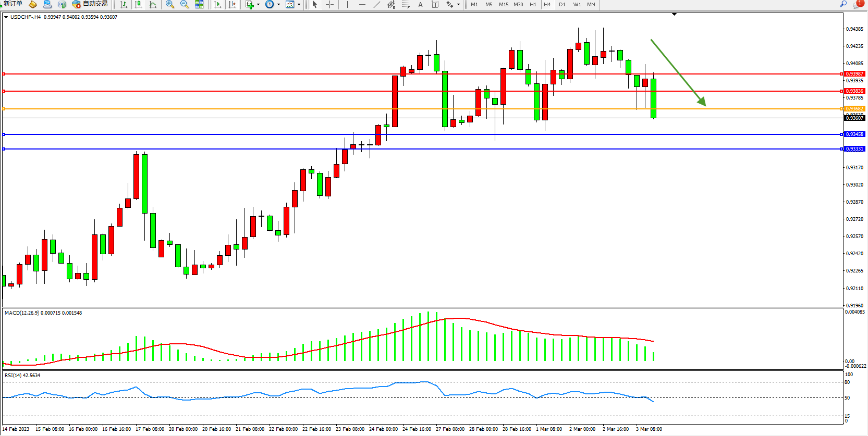This screenshot has width=868, height=436.
Task: Click the 新订单 new order button
Action: click(13, 4)
